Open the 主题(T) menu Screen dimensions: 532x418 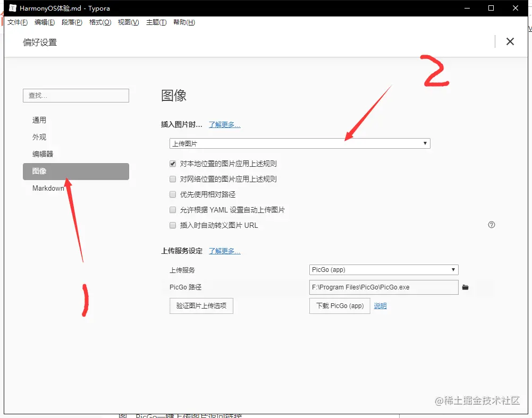pos(156,22)
